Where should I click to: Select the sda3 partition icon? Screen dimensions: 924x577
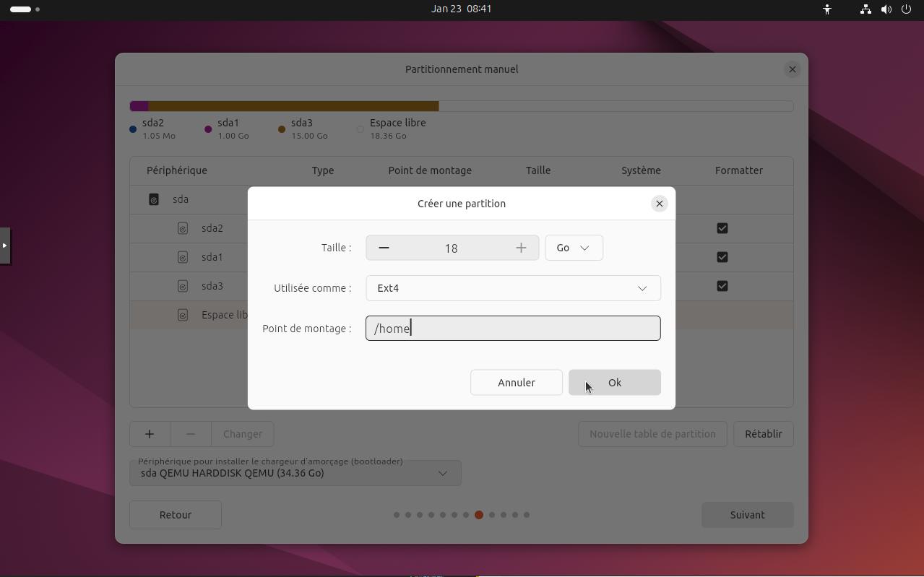coord(183,286)
